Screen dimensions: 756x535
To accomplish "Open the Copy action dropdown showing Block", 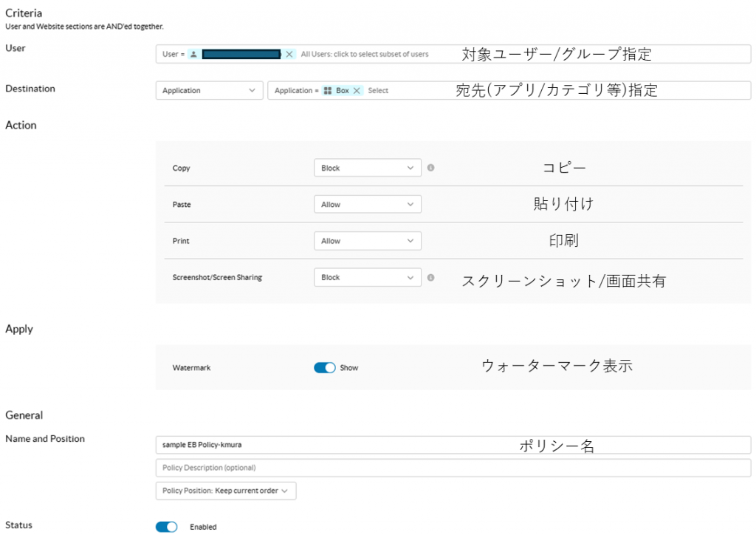I will coord(367,168).
